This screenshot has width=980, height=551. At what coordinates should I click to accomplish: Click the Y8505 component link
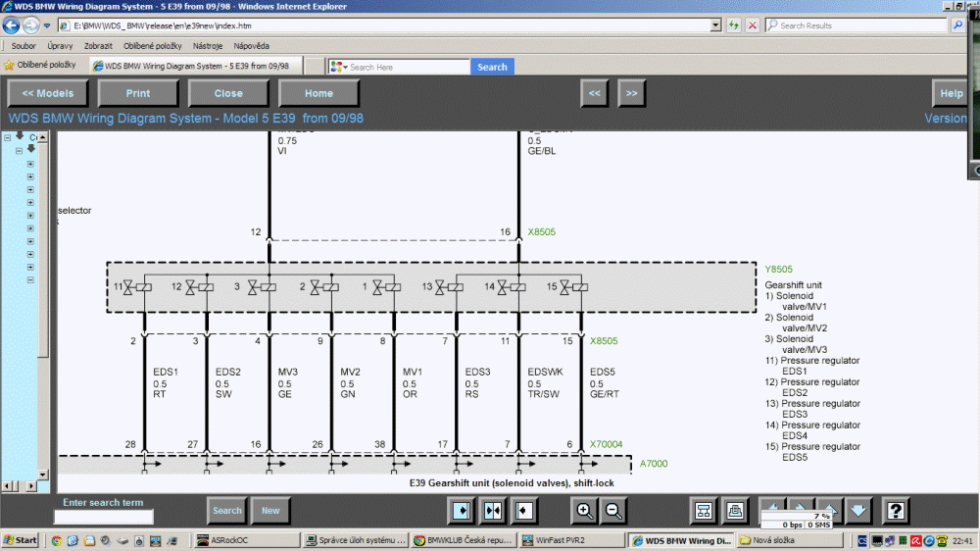(779, 269)
